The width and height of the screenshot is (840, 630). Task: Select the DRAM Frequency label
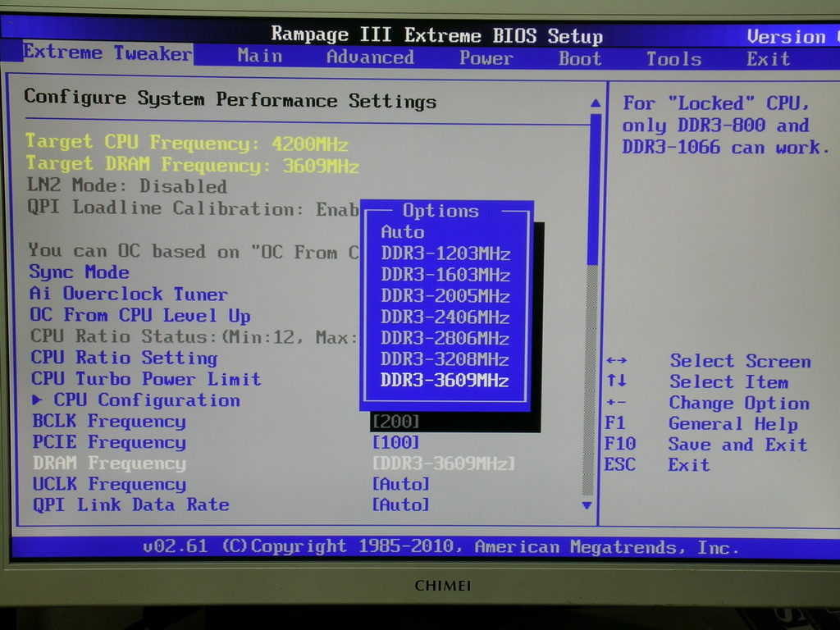tap(110, 463)
